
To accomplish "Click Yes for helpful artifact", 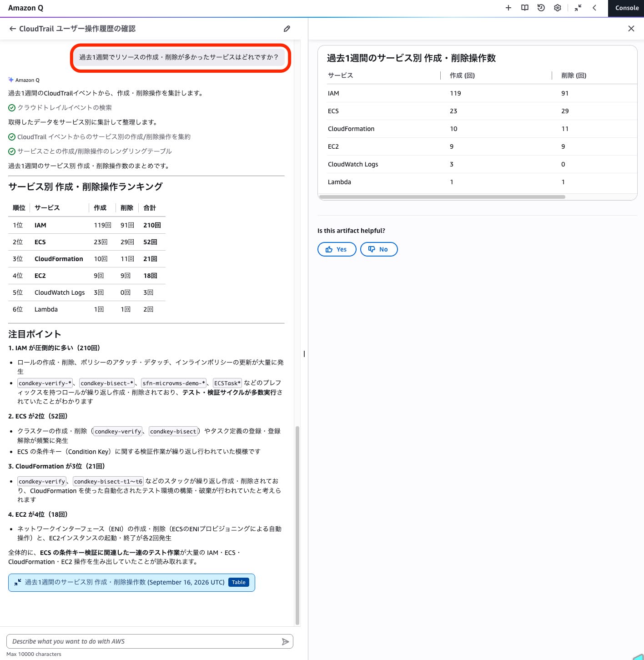I will (337, 249).
